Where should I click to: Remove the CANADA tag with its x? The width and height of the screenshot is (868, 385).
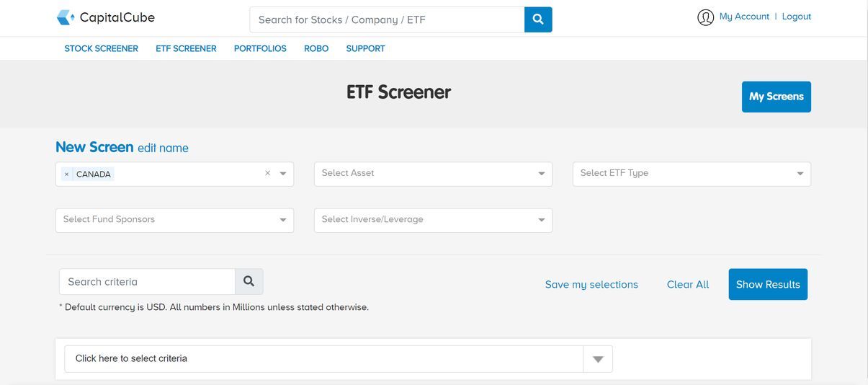coord(67,174)
